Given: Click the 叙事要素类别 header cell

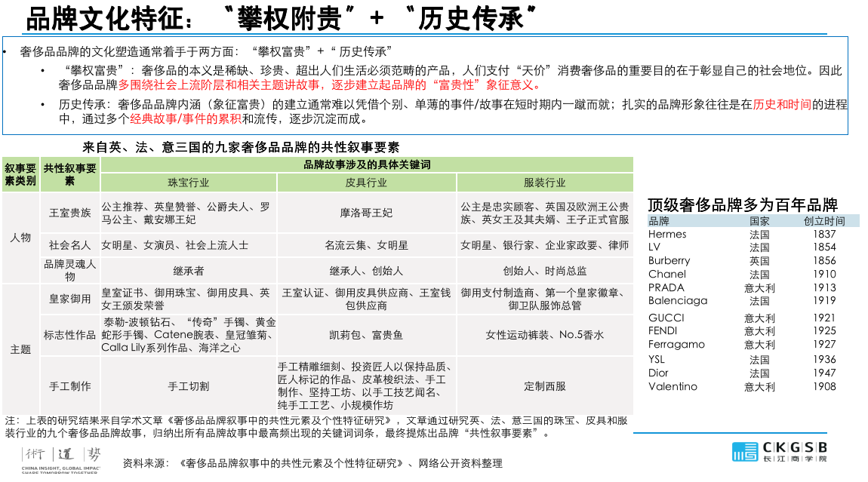Looking at the screenshot, I should click(20, 174).
